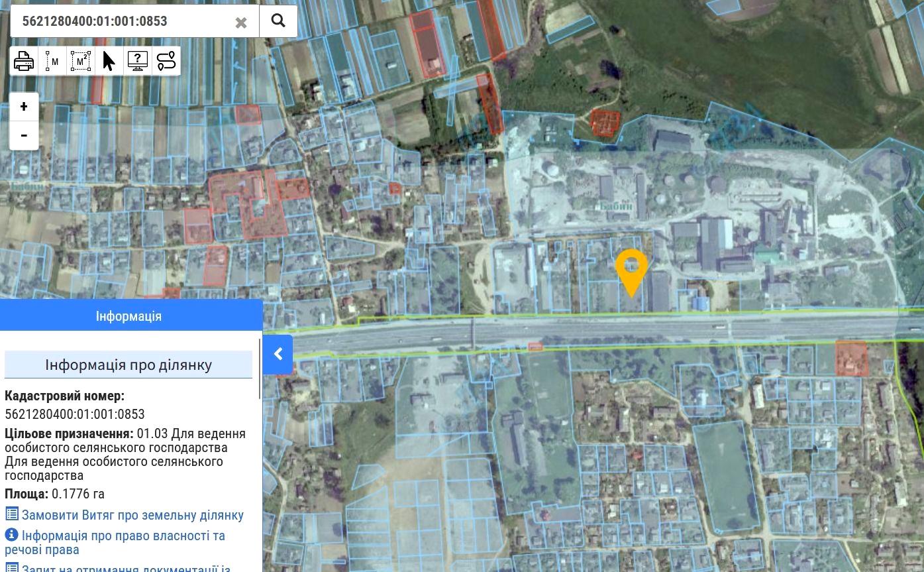The image size is (924, 572).
Task: Collapse the information side panel
Action: tap(278, 354)
